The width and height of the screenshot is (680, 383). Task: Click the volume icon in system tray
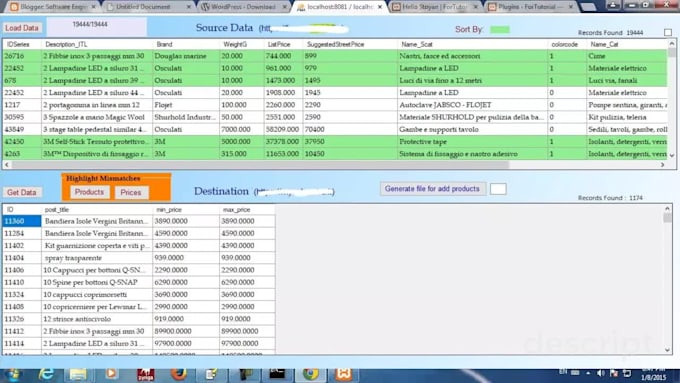tap(601, 373)
